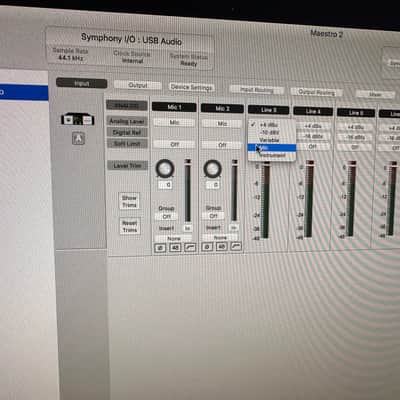This screenshot has width=400, height=400.
Task: Click the Digital Ref row label
Action: pos(127,132)
